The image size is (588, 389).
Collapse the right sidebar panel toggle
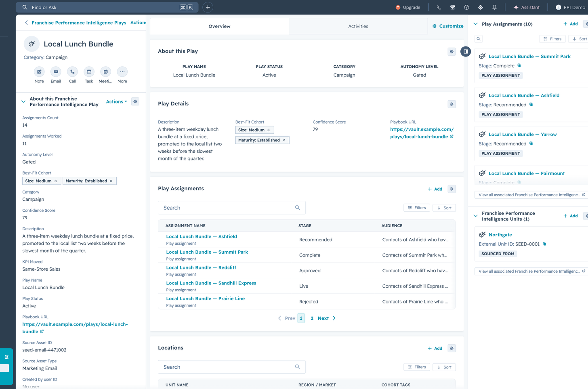coord(466,52)
